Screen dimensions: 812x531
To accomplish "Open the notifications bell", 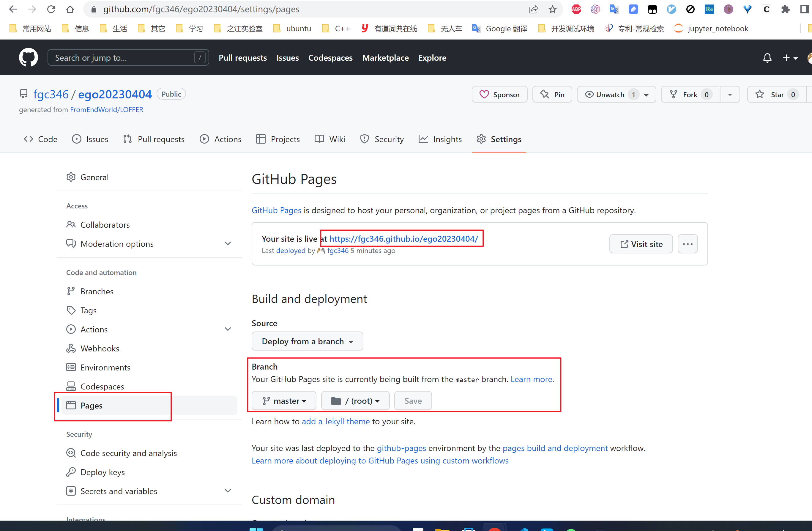I will [767, 58].
